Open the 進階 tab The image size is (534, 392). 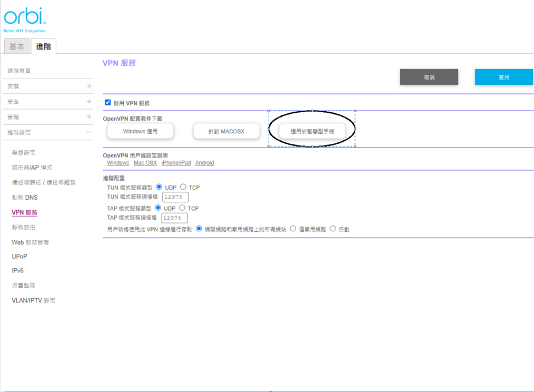(x=44, y=46)
